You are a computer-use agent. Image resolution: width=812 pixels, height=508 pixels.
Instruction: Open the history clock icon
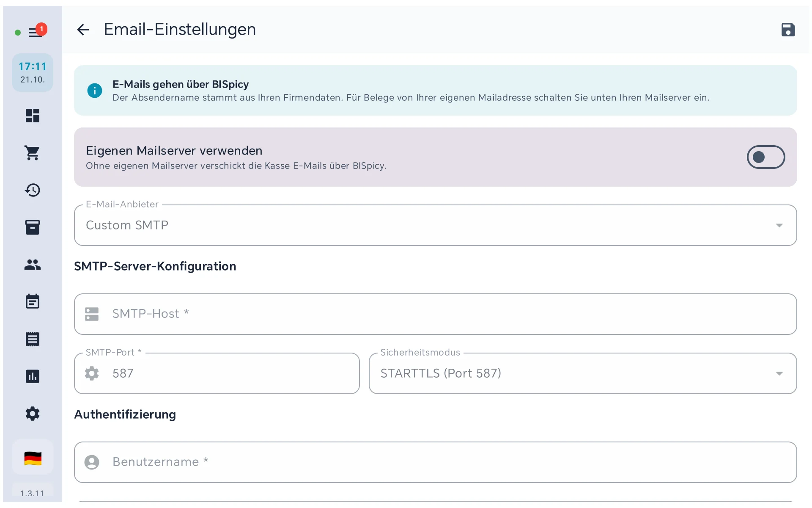tap(33, 190)
